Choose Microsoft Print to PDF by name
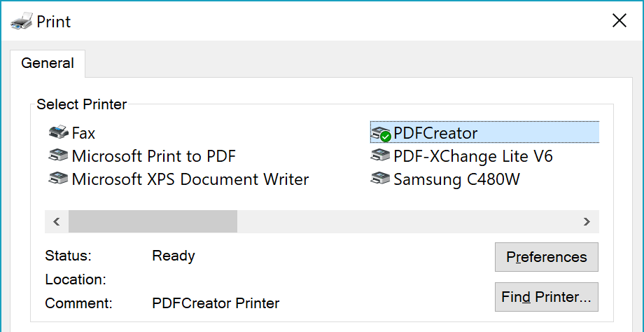This screenshot has width=644, height=332. pyautogui.click(x=154, y=156)
